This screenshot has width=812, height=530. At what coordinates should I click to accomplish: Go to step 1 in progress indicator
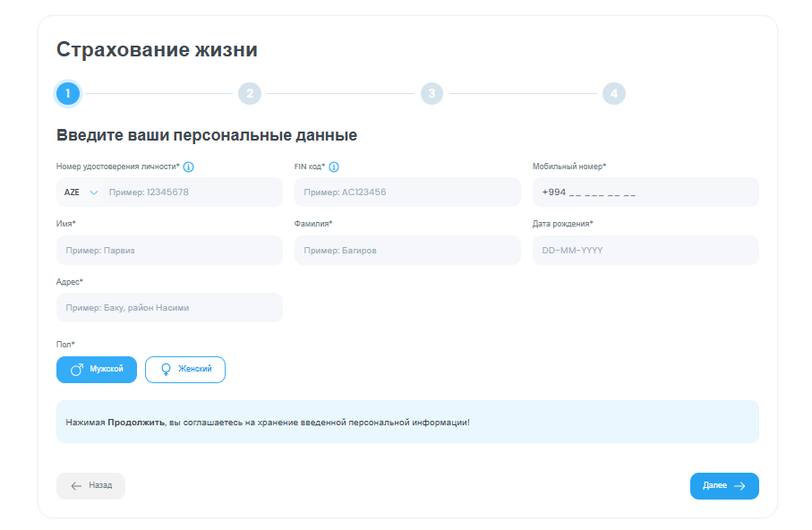pos(67,93)
